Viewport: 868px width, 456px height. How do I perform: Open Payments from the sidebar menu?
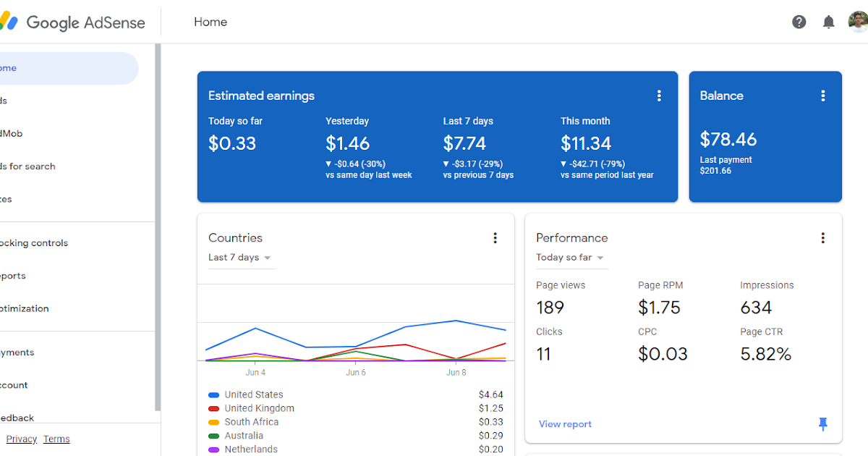[17, 352]
